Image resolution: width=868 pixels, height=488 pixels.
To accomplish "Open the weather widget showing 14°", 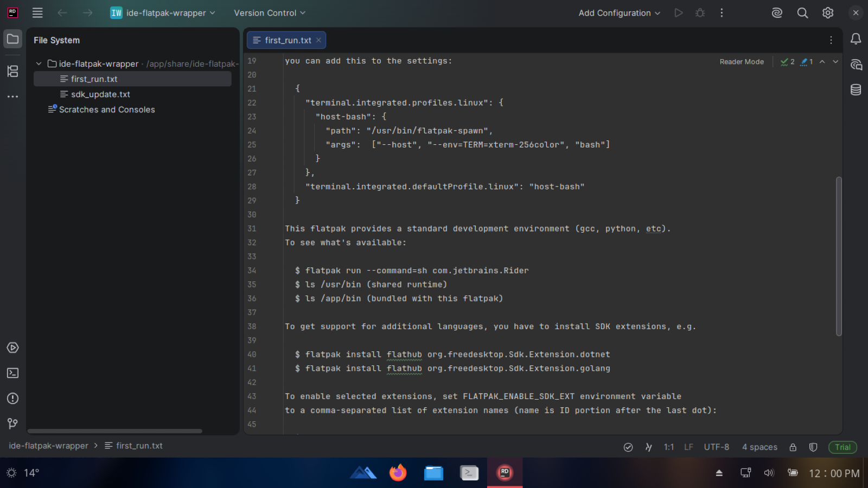I will pyautogui.click(x=23, y=473).
